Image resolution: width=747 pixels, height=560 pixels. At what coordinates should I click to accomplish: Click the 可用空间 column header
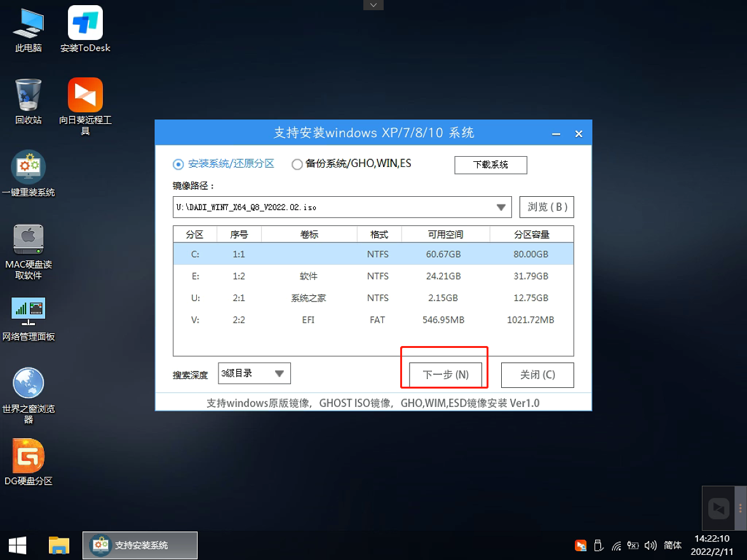tap(445, 234)
